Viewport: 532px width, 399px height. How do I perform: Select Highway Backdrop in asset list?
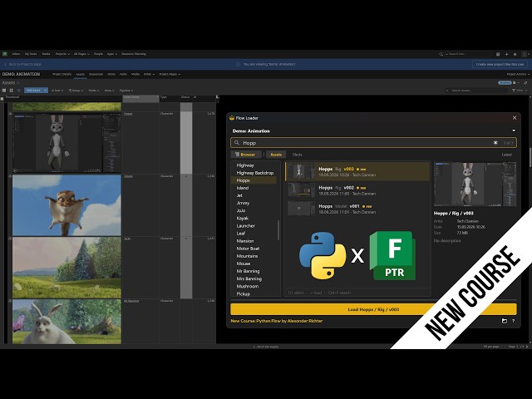point(255,173)
